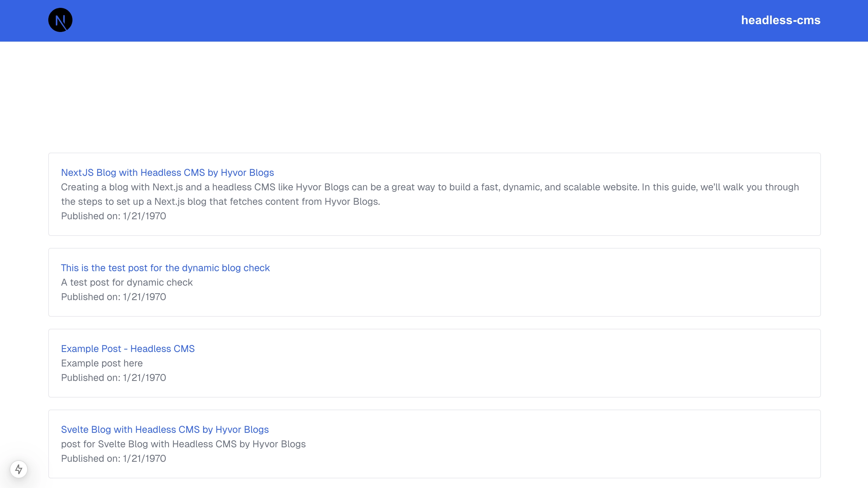Open 'Svelte Blog with Headless CMS by Hyvor Blogs' post
868x488 pixels.
pyautogui.click(x=165, y=429)
